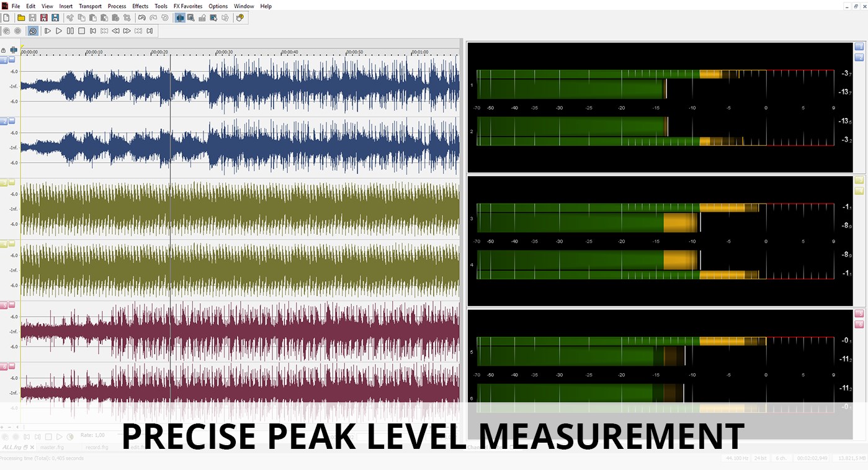
Task: Toggle the yellow meter channel 3 button
Action: click(x=859, y=180)
